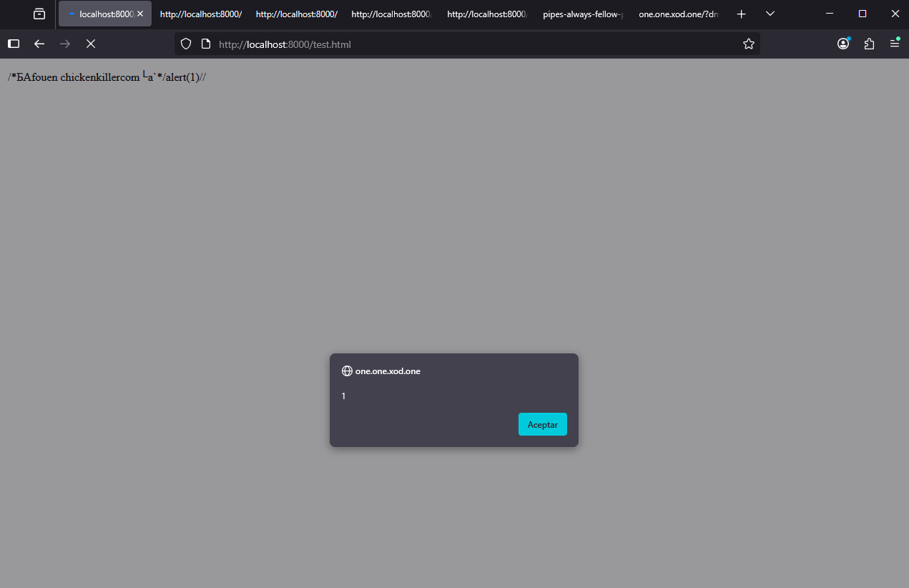
Task: Switch to the pipes-always-fellow tab
Action: [x=582, y=14]
